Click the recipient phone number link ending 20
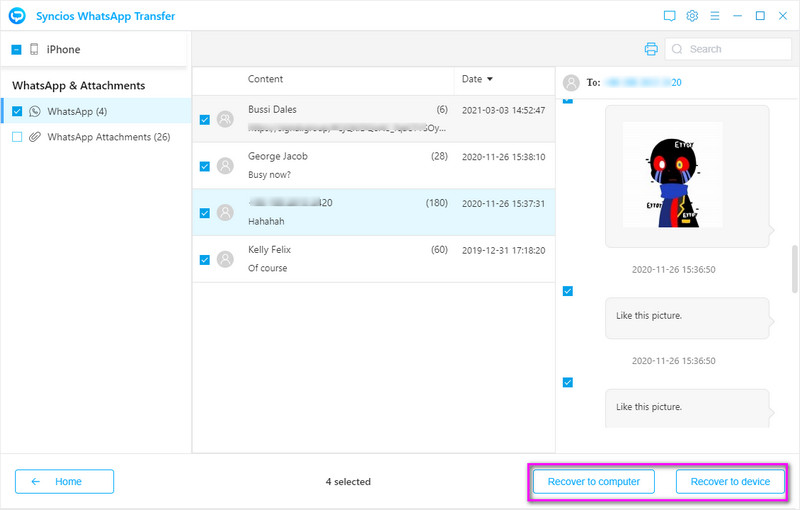 [x=643, y=83]
